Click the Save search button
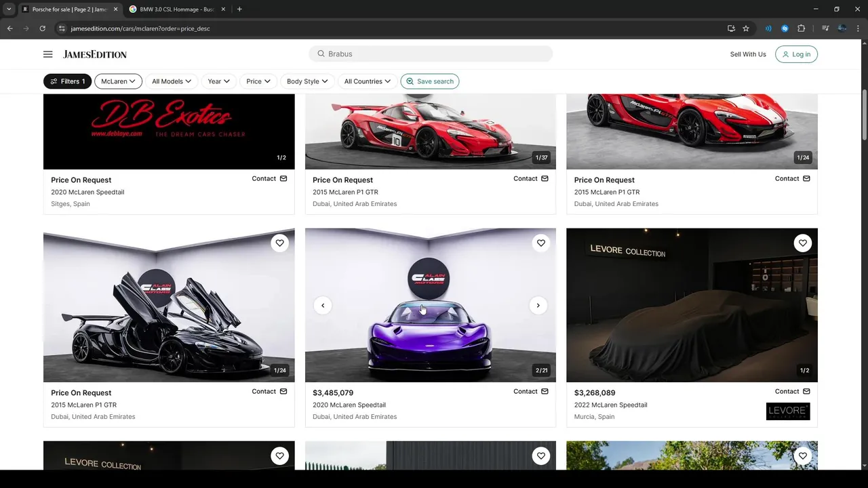Image resolution: width=868 pixels, height=488 pixels. coord(430,81)
